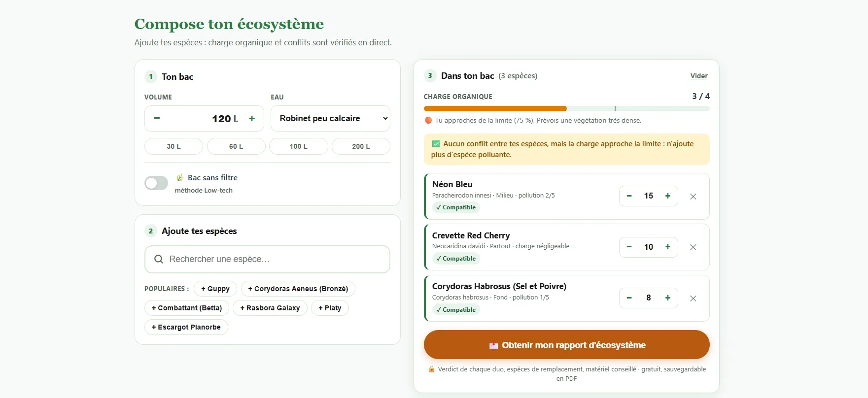Click the Vider link to empty tank
Screen dimensions: 868x398
pyautogui.click(x=699, y=76)
